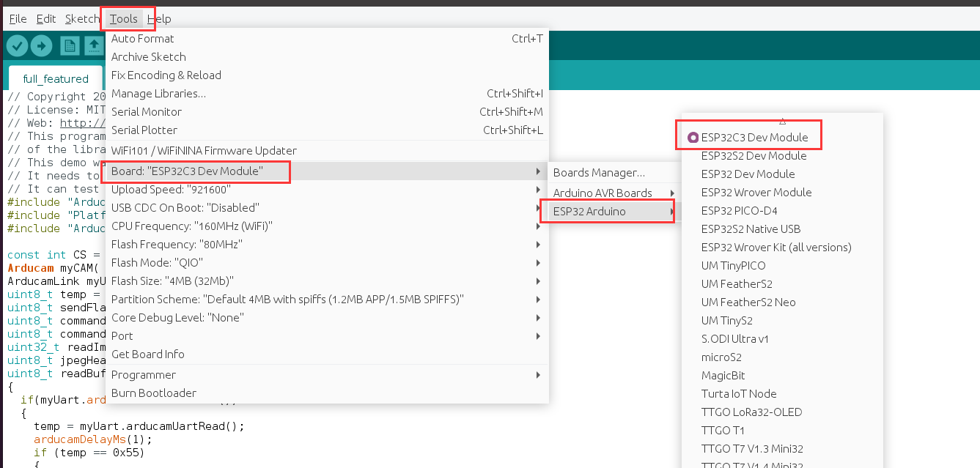
Task: Expand ESP32 Arduino submenu
Action: 614,212
